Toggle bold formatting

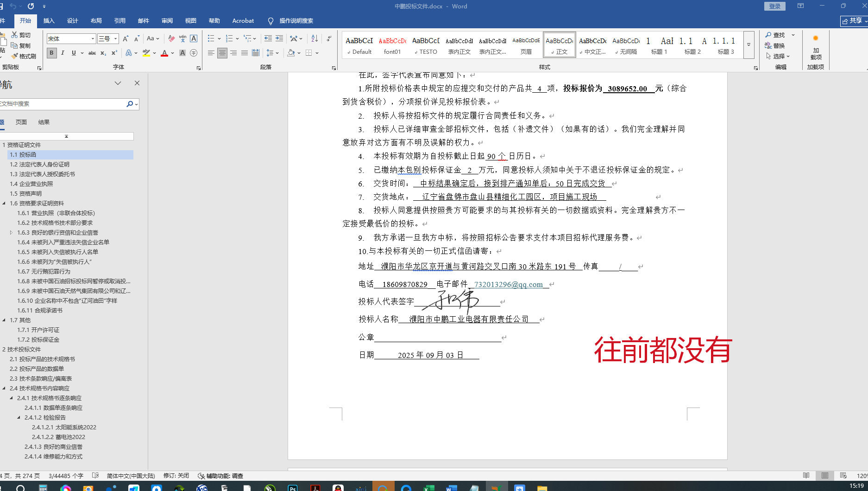(51, 53)
